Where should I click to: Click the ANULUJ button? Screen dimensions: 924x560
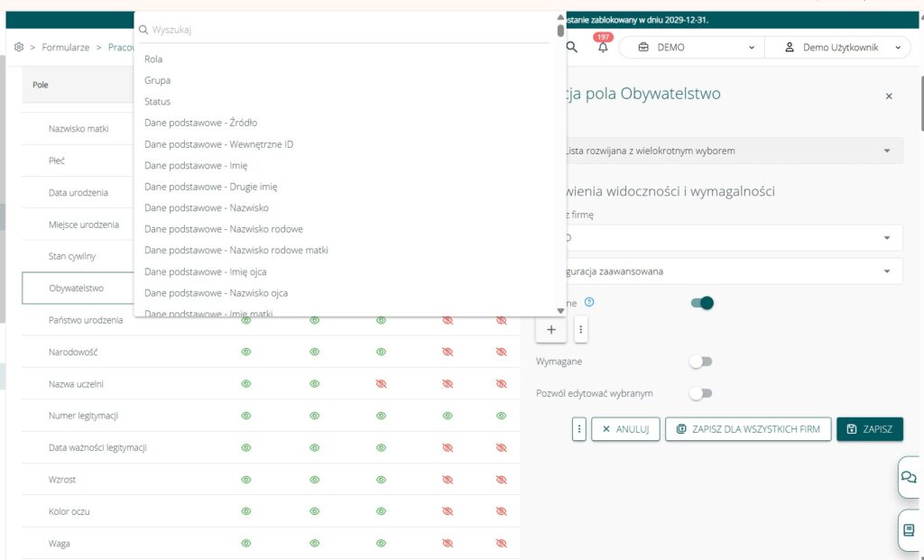point(625,429)
